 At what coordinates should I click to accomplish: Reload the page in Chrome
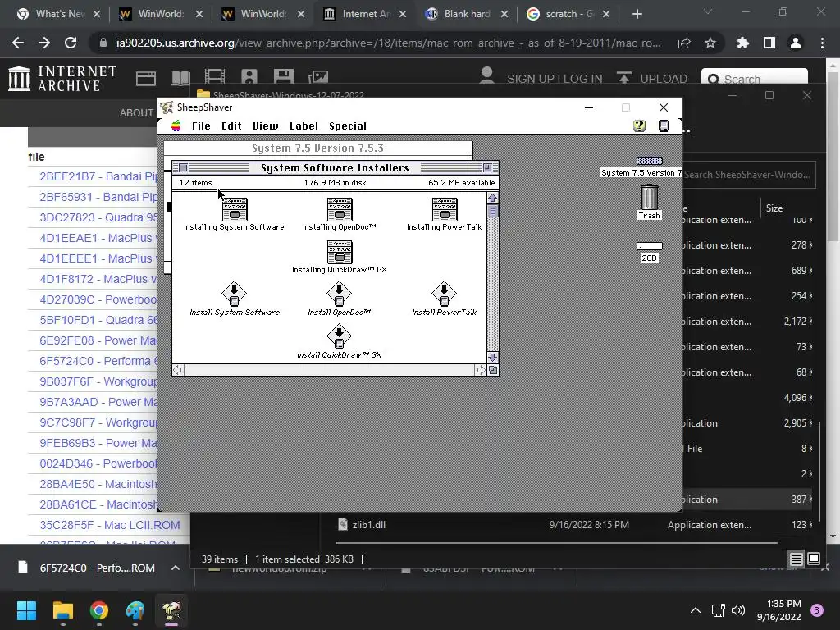71,43
